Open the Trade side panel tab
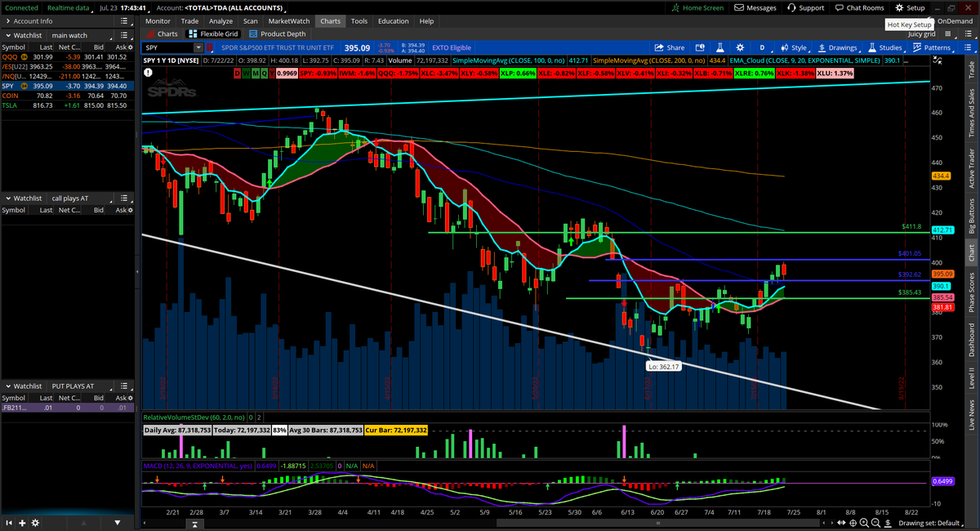Viewport: 980px width, 531px height. click(x=971, y=69)
